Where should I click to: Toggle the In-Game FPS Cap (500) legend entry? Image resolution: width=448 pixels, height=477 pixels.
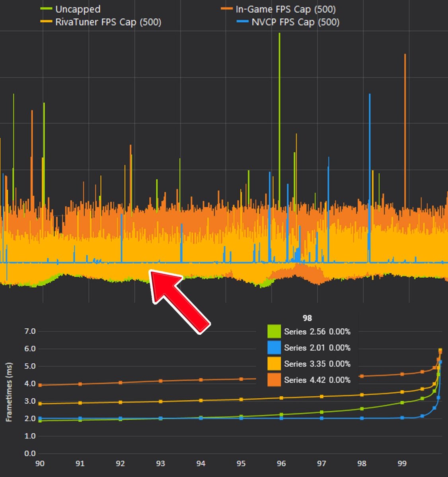tap(279, 9)
